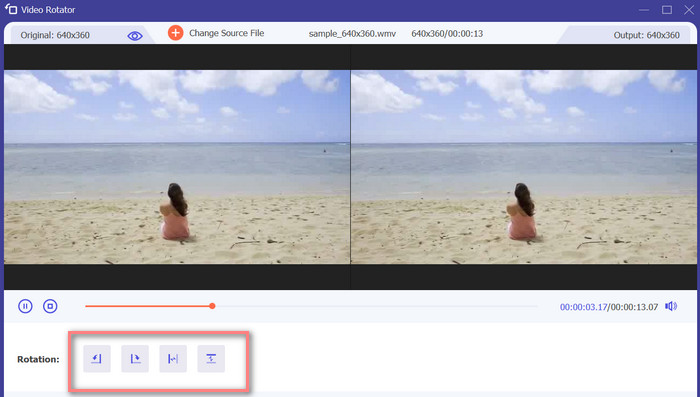Mute audio with the speaker icon
The image size is (700, 397).
[671, 306]
